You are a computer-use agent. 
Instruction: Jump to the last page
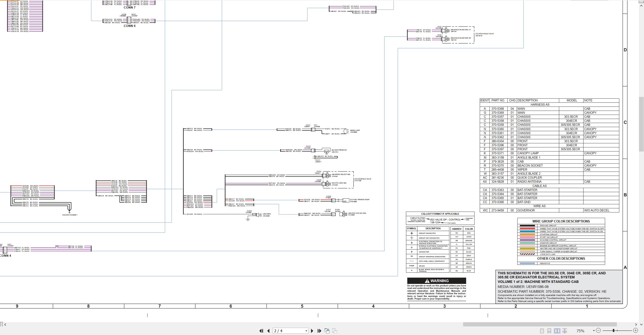click(x=319, y=331)
